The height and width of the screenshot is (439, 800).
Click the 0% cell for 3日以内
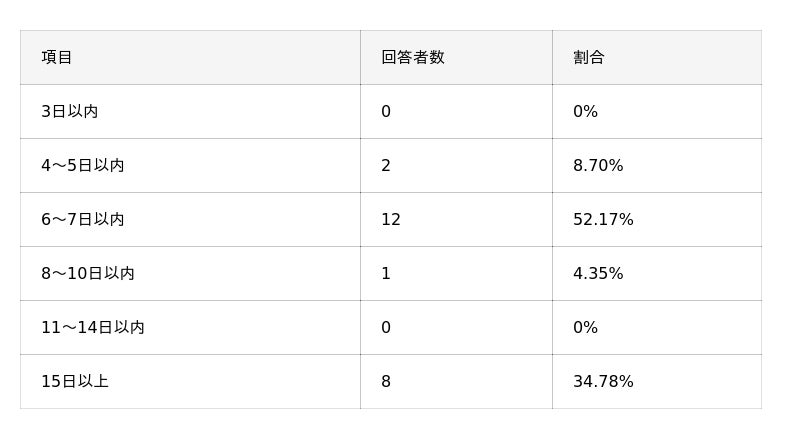pos(585,112)
